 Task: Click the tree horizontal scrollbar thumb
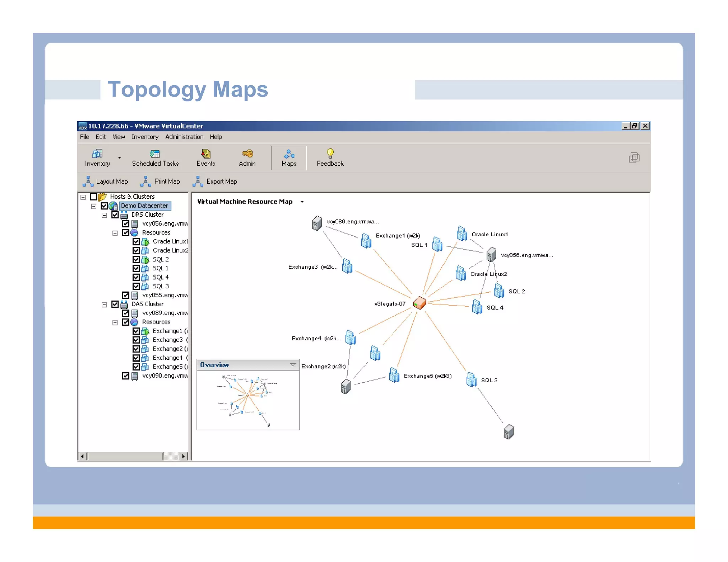125,456
